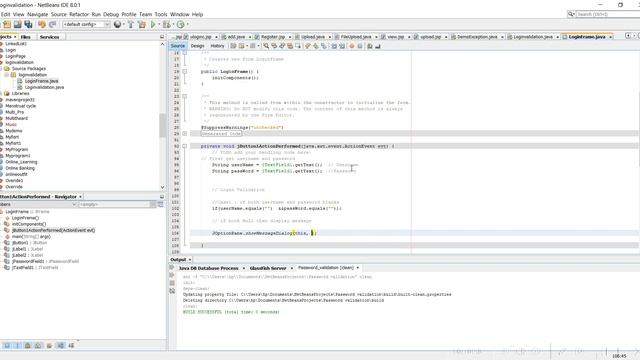Click the globe browser icon in toolbar
Image resolution: width=640 pixels, height=360 pixels.
click(x=118, y=24)
